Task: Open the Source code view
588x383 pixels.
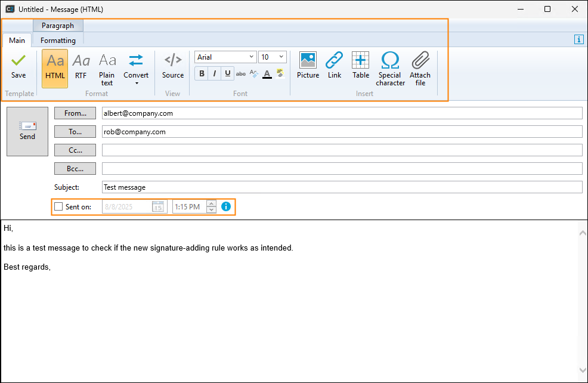Action: pos(172,66)
